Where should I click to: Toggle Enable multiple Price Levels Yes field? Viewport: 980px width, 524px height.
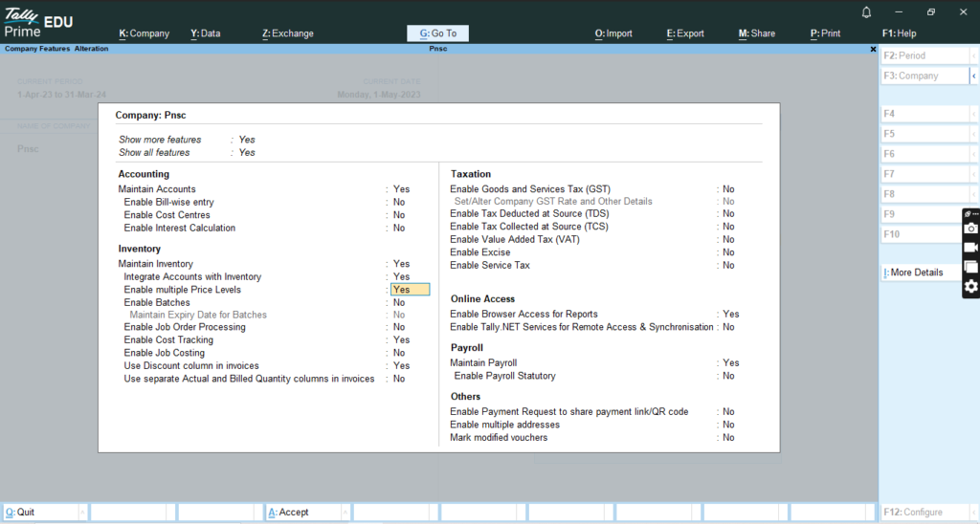point(410,290)
